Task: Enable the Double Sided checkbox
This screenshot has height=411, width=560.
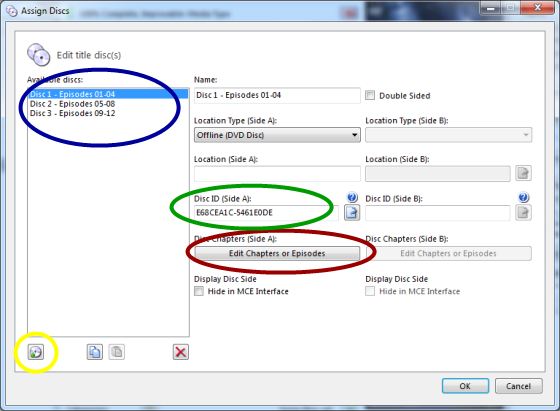Action: pyautogui.click(x=370, y=95)
